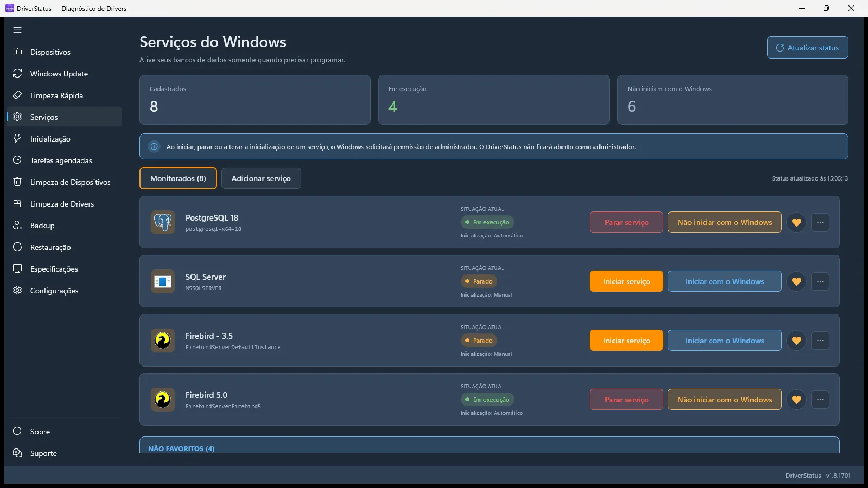Click the DriverStatus app icon in title bar

9,8
